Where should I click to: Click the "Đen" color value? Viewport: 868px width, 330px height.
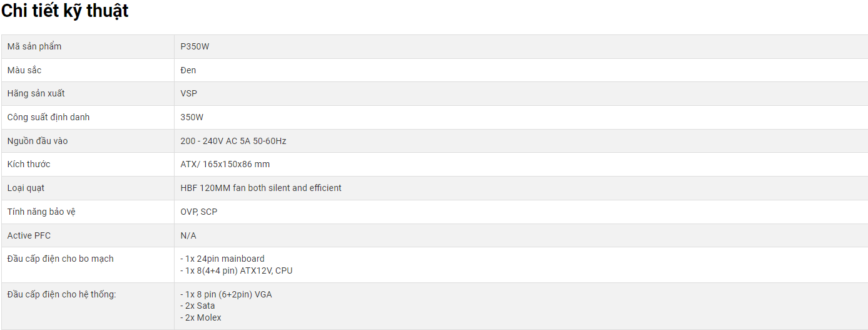click(188, 70)
